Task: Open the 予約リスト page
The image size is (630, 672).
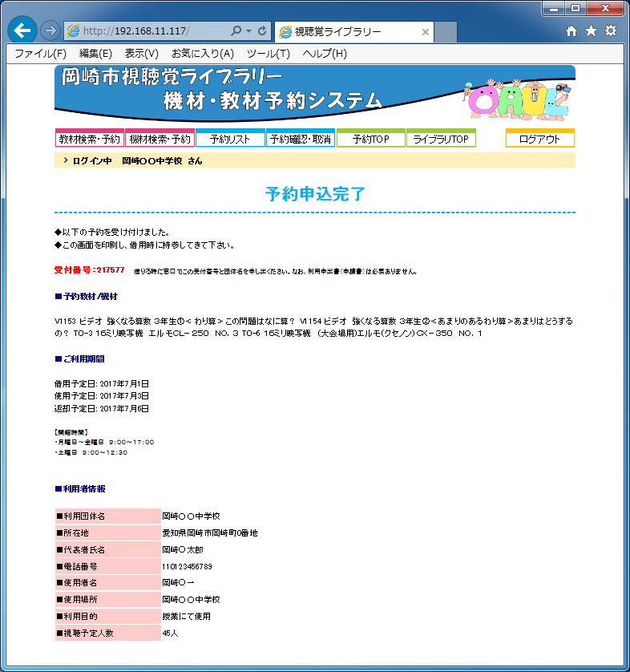Action: [x=230, y=139]
